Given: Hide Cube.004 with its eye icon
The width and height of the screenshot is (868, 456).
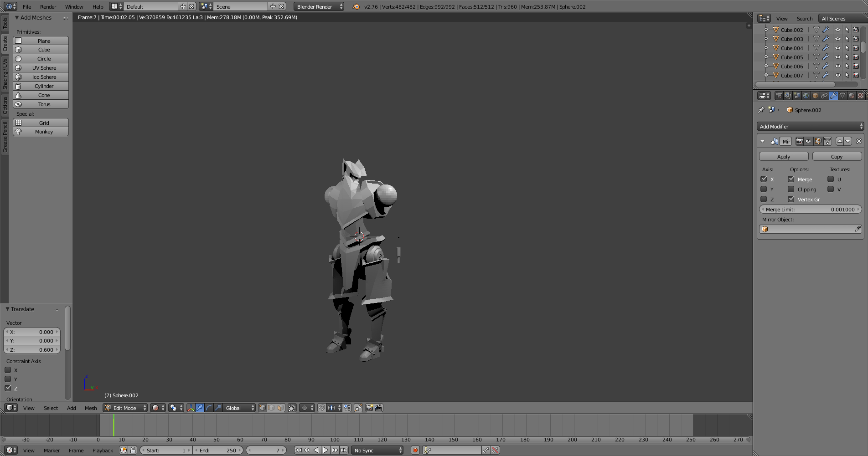Looking at the screenshot, I should pos(837,48).
